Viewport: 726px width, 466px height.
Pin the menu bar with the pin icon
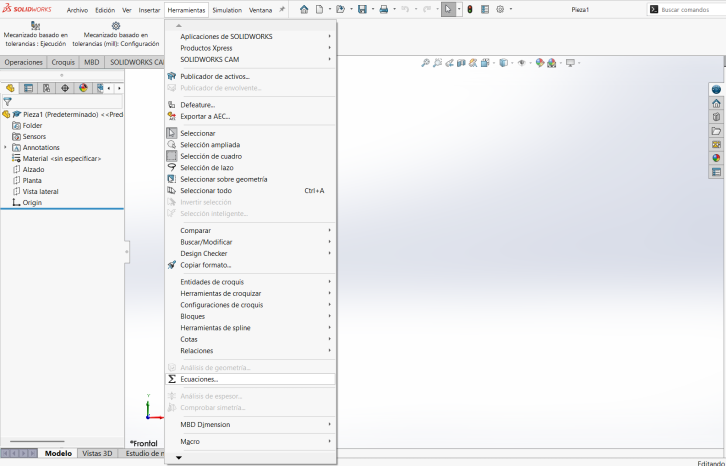point(282,9)
